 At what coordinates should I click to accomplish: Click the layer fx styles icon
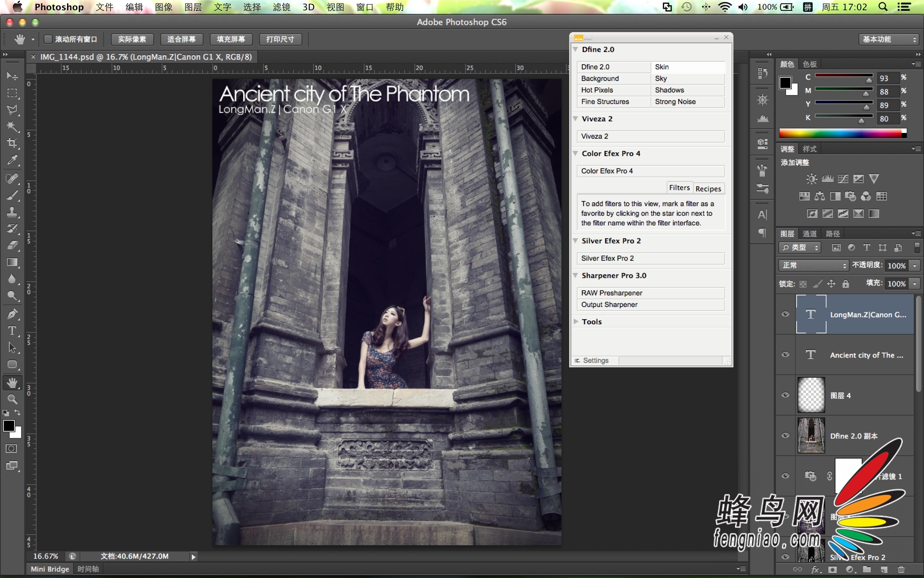coord(816,570)
